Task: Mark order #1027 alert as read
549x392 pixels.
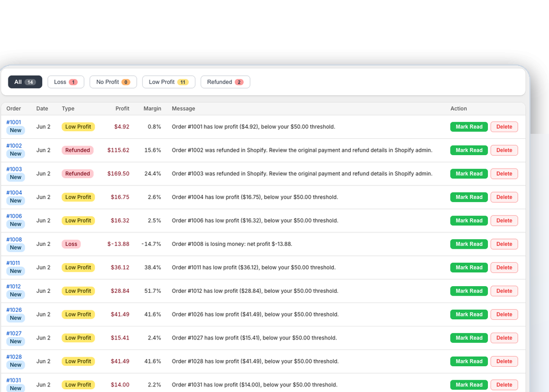Action: 469,338
